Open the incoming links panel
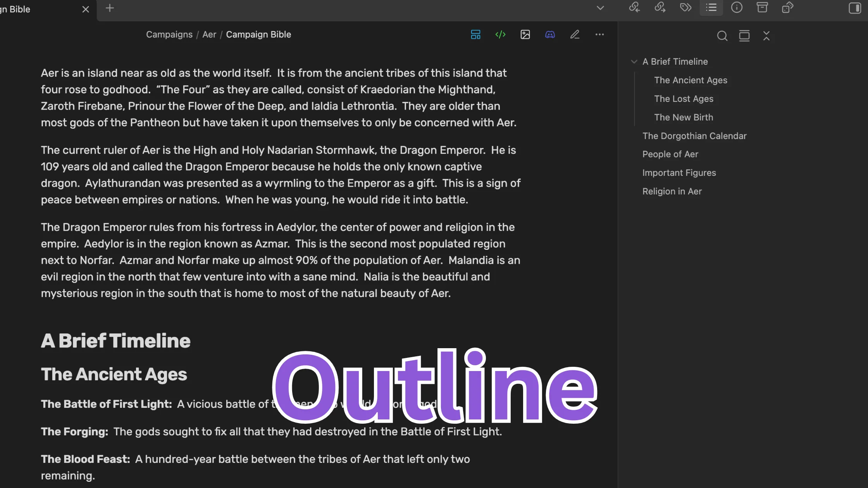 click(x=634, y=8)
